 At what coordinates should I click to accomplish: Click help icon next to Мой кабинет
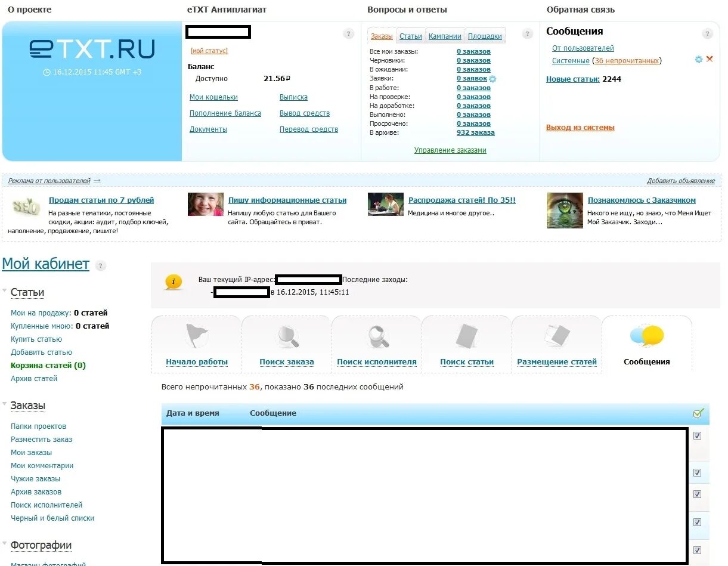coord(101,266)
